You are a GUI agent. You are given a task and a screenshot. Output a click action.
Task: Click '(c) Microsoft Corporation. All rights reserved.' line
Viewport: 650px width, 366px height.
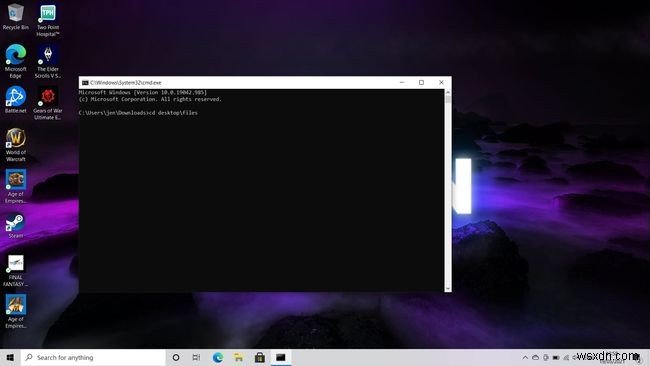click(x=150, y=99)
